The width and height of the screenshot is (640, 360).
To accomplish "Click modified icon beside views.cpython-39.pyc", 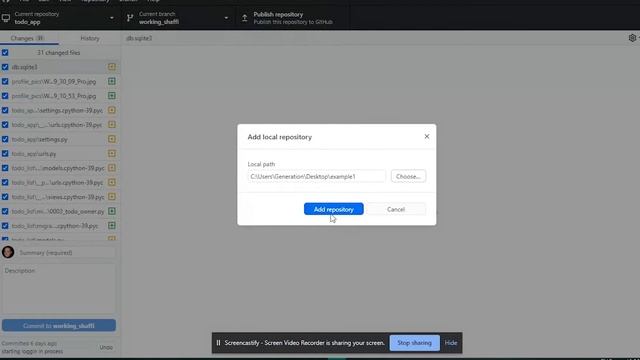I will 111,197.
